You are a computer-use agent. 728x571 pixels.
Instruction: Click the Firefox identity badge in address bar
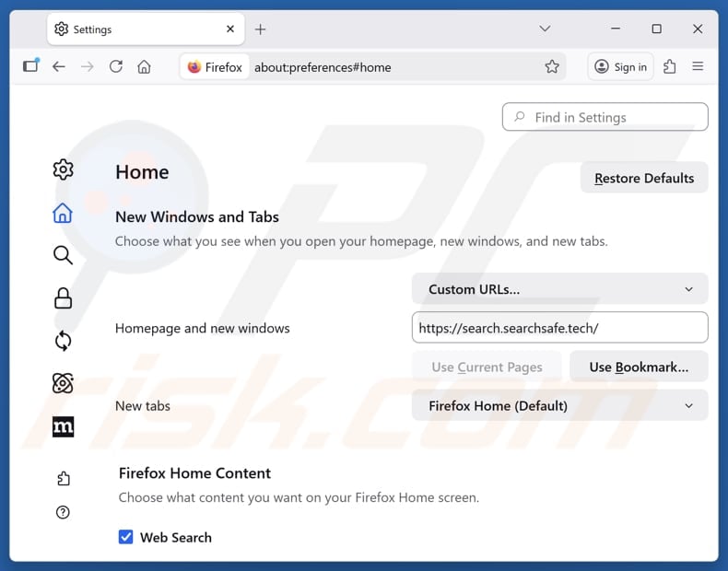point(215,67)
